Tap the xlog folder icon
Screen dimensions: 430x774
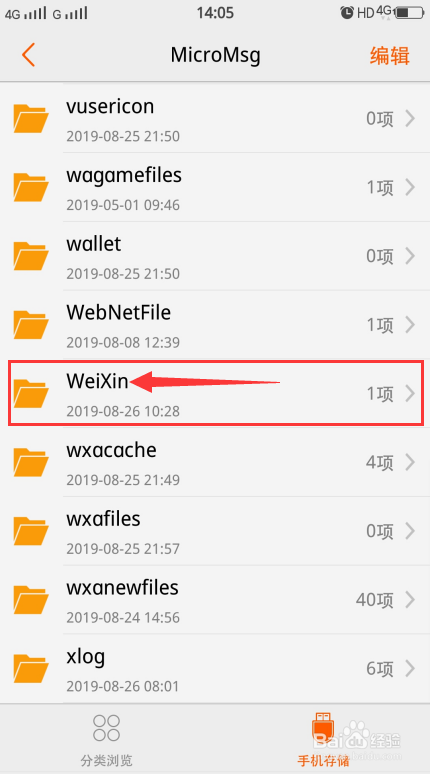point(31,668)
